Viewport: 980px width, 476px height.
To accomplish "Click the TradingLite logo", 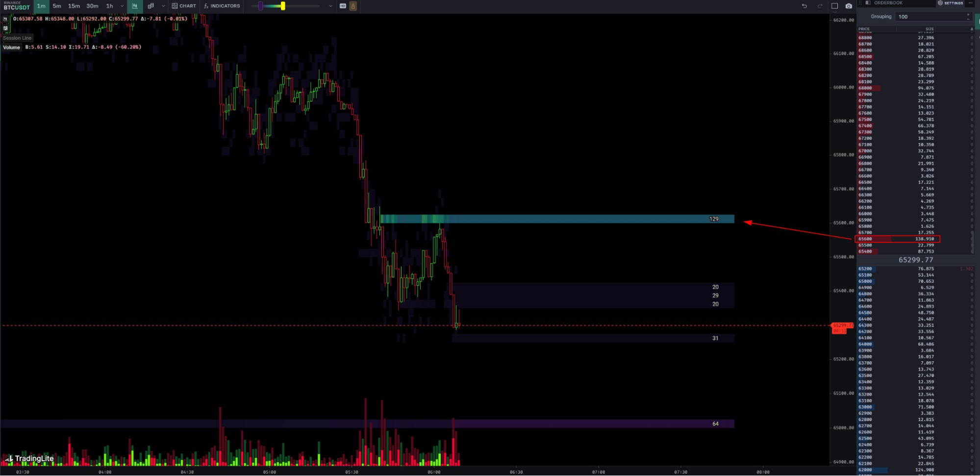I will [29, 459].
